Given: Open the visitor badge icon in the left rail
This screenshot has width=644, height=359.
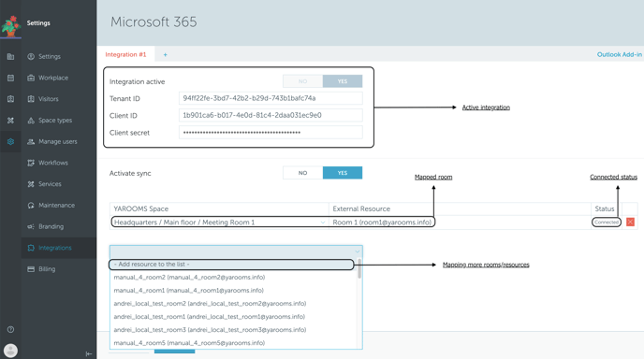Looking at the screenshot, I should (x=10, y=99).
